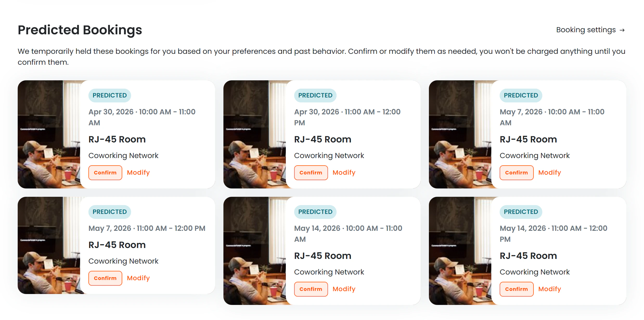Open the May 7 booking room photo

click(460, 134)
